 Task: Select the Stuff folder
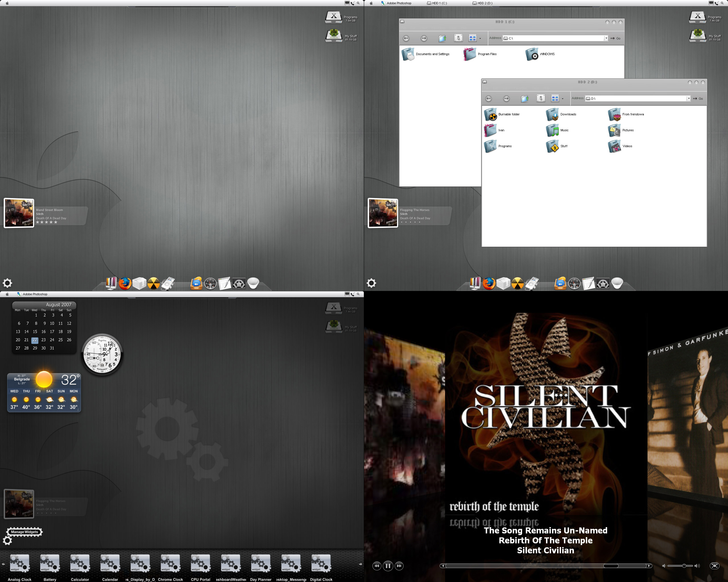pos(557,146)
